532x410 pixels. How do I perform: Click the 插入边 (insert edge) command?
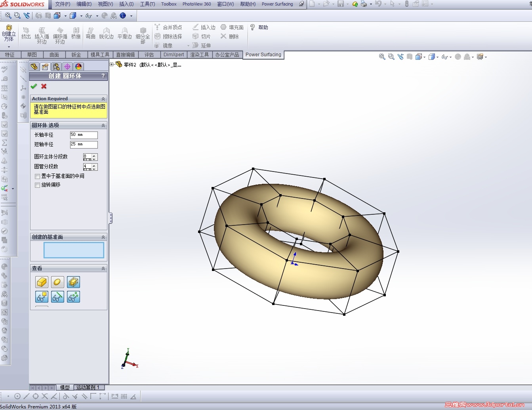click(204, 27)
